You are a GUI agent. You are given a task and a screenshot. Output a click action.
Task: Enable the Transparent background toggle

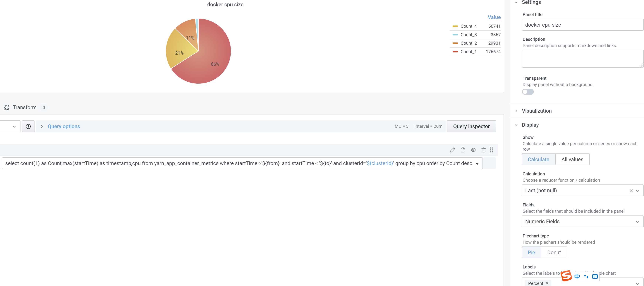(528, 92)
